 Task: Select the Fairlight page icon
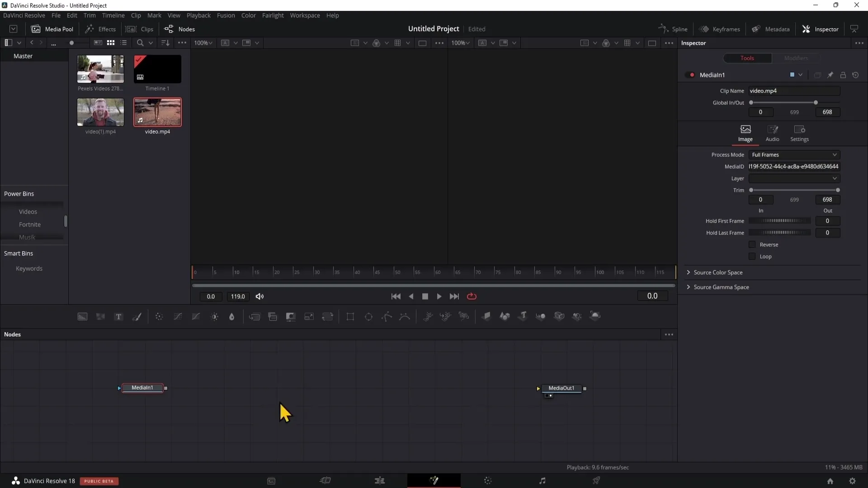pos(542,481)
